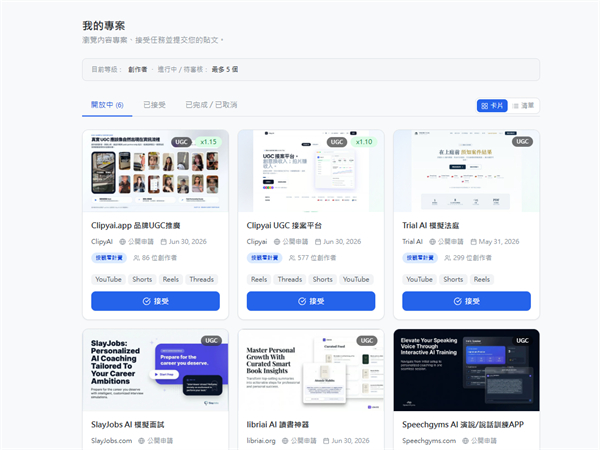600x450 pixels.
Task: Click the Shorts tag on Clipyai.app card
Action: coord(142,279)
